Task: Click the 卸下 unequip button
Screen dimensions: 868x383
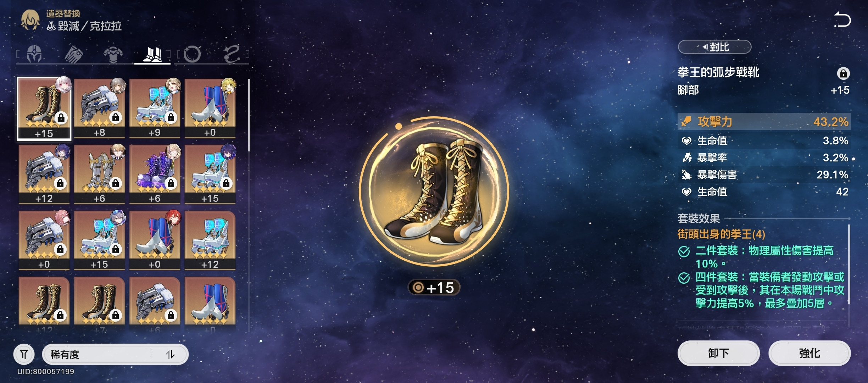Action: 718,353
